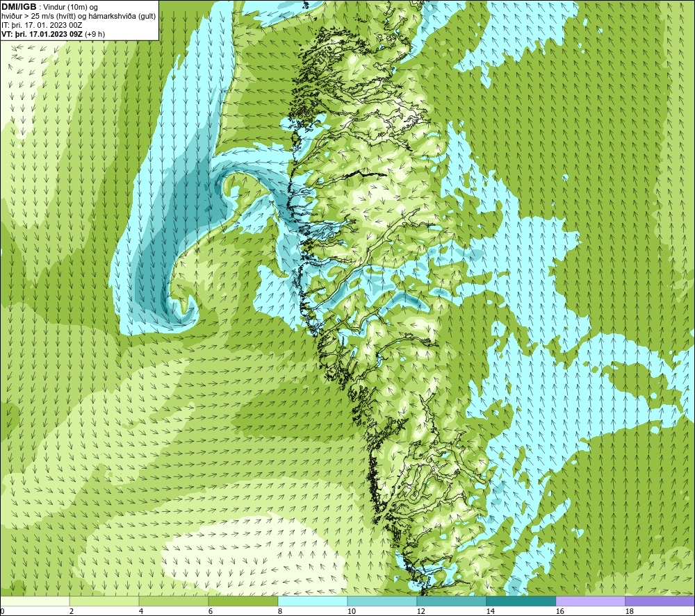Image resolution: width=695 pixels, height=616 pixels.
Task: Click the 6–8 m/s dark green legend swatch
Action: click(243, 601)
